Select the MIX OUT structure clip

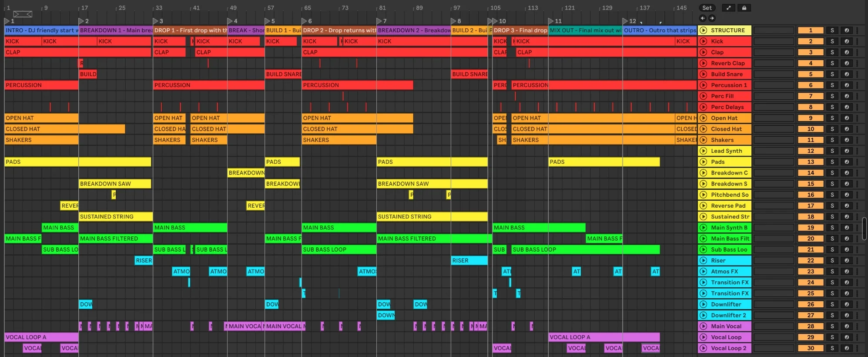pos(585,30)
